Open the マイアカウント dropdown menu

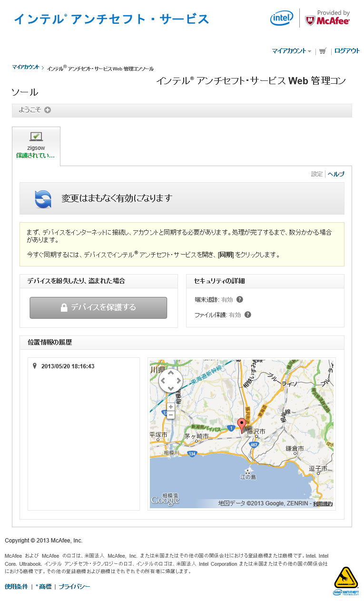291,51
